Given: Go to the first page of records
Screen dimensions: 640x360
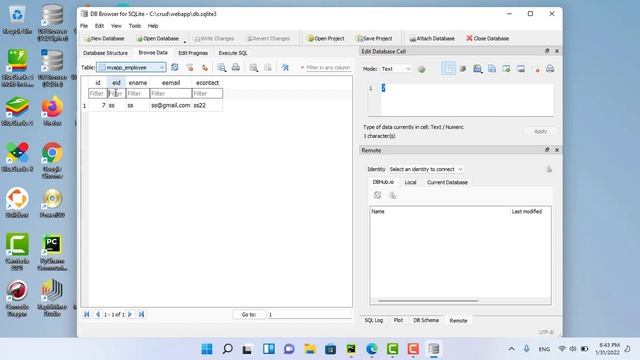Looking at the screenshot, I should point(87,314).
